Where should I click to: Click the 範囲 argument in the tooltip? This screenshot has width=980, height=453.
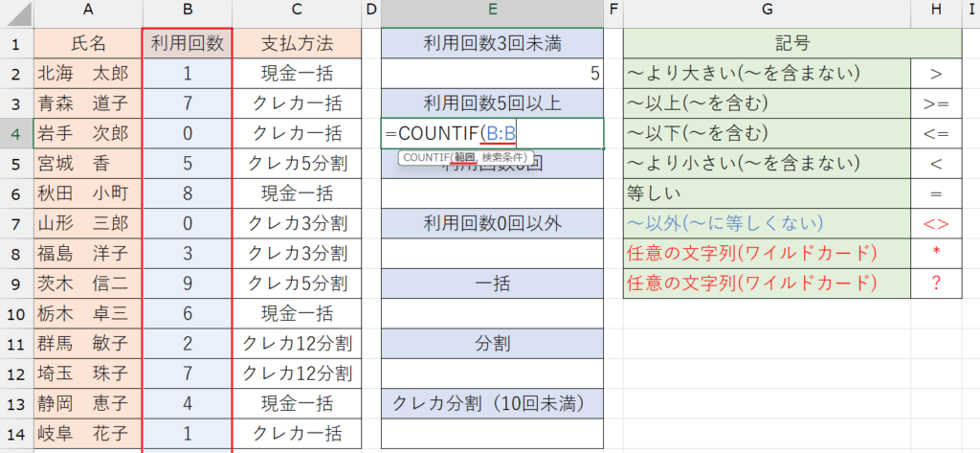point(466,158)
